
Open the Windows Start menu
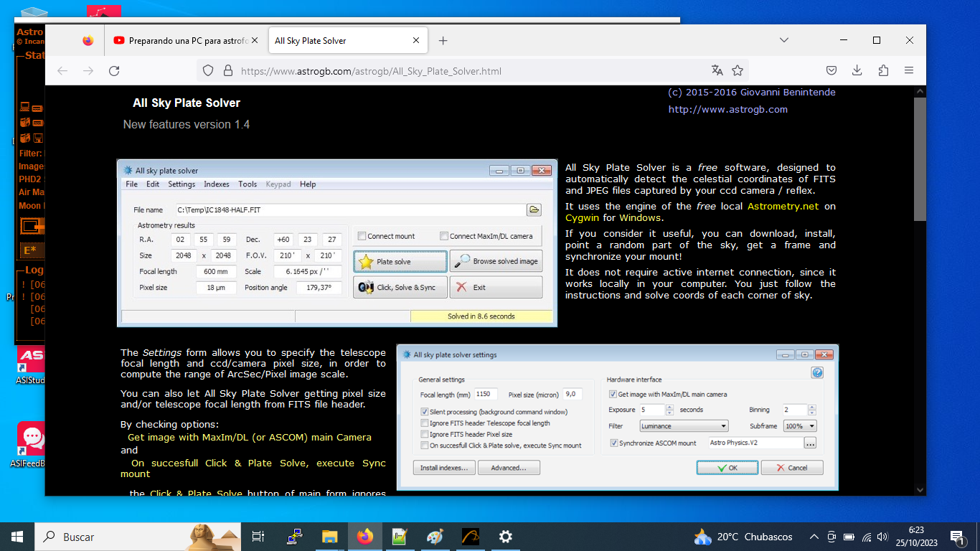coord(17,537)
